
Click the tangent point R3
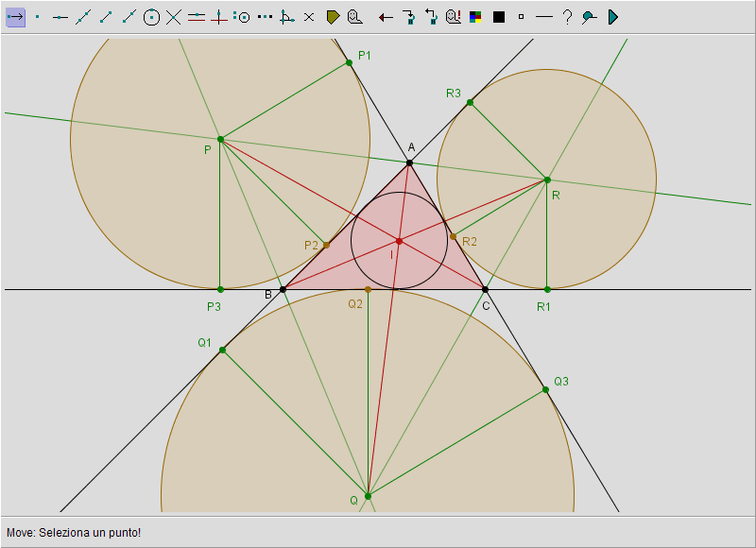[x=470, y=102]
